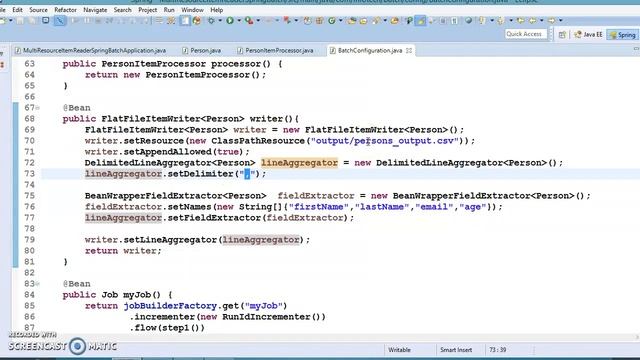The image size is (640, 360).
Task: Click jobBuilderFactory on line 85
Action: click(170, 306)
